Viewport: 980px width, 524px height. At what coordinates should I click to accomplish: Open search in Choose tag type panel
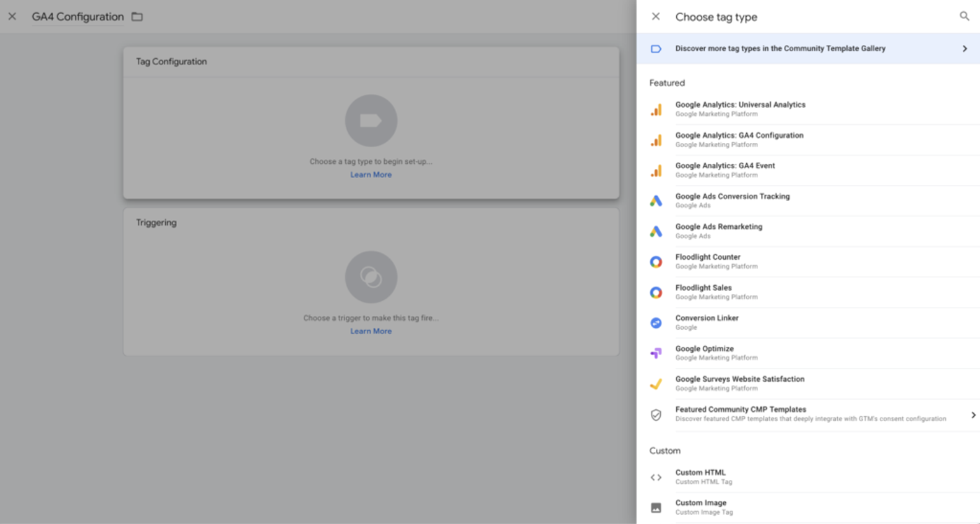[x=964, y=17]
